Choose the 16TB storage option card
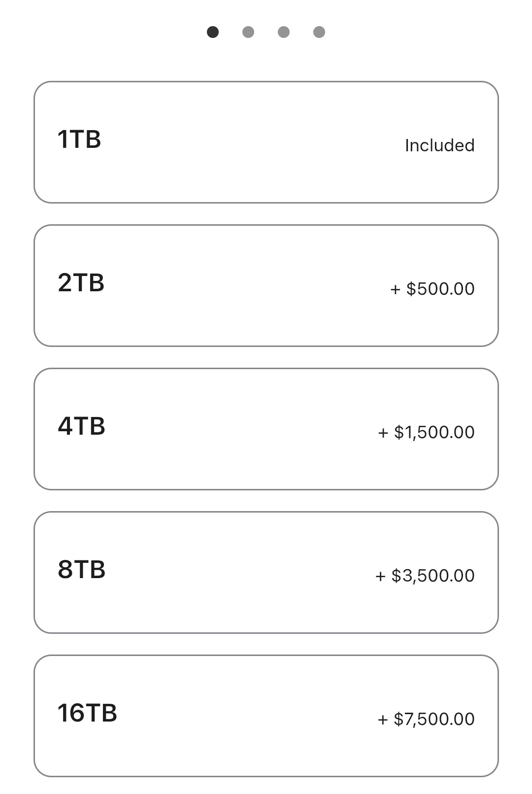The width and height of the screenshot is (532, 794). click(x=266, y=716)
